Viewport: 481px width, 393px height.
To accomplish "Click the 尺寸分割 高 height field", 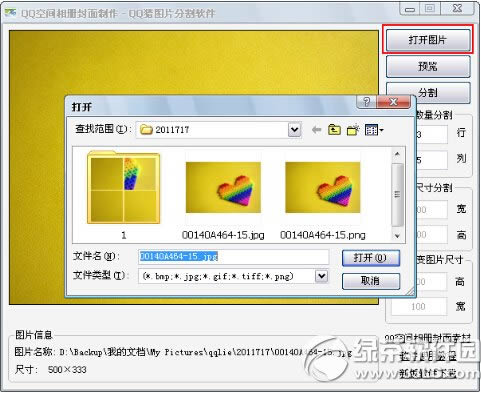I will point(431,235).
